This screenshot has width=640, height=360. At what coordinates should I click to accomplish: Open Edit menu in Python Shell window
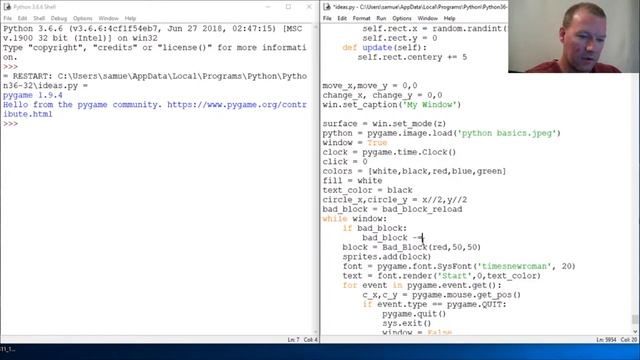[22, 18]
